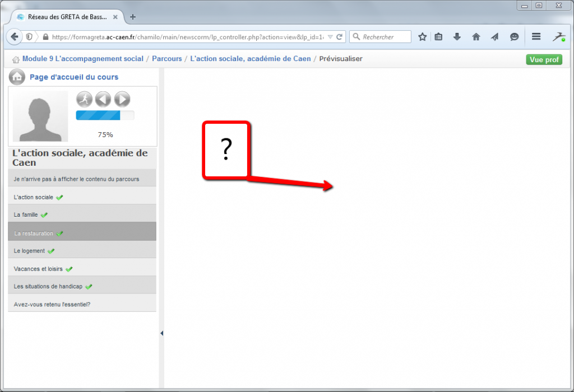Toggle the Vue prof view button

coord(544,59)
